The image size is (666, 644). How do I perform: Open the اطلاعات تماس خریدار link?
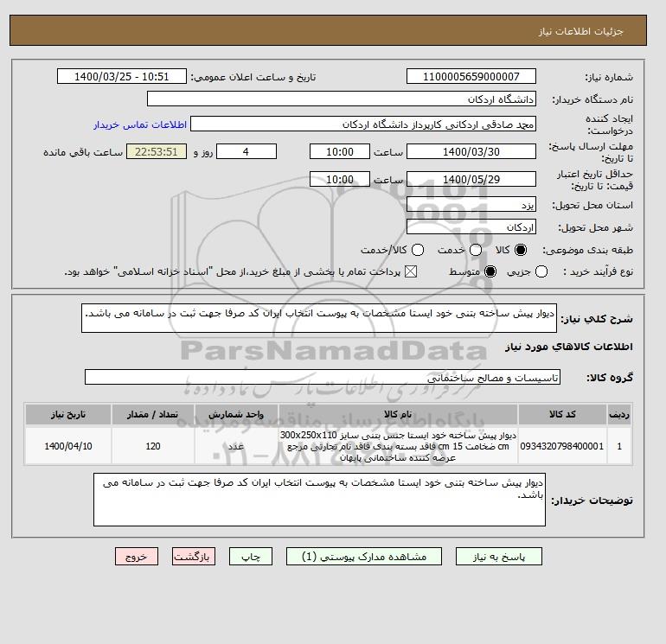pyautogui.click(x=140, y=124)
